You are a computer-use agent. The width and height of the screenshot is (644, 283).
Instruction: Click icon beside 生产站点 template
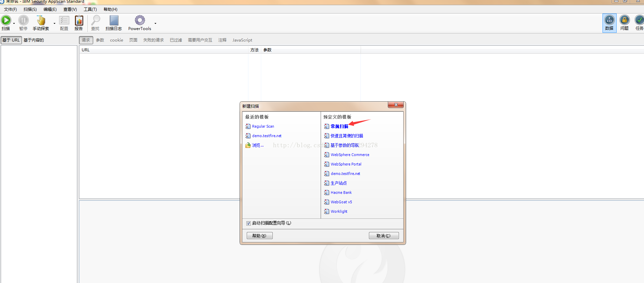pos(327,183)
